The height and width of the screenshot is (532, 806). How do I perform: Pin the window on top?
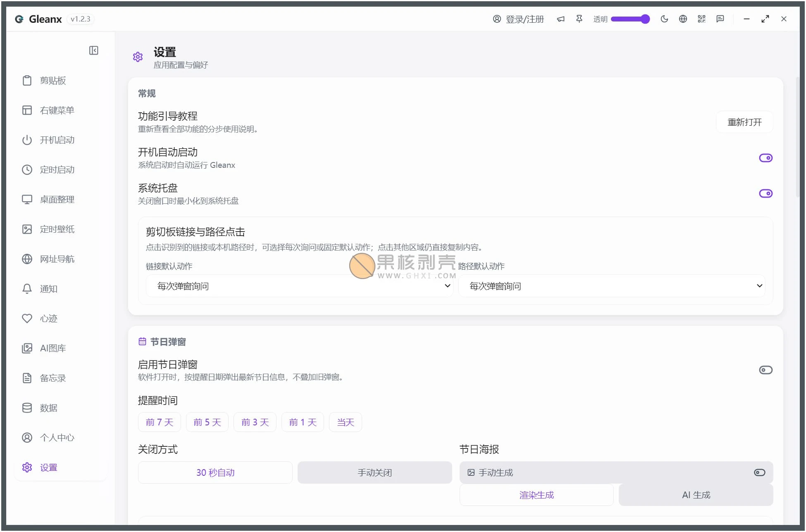579,19
